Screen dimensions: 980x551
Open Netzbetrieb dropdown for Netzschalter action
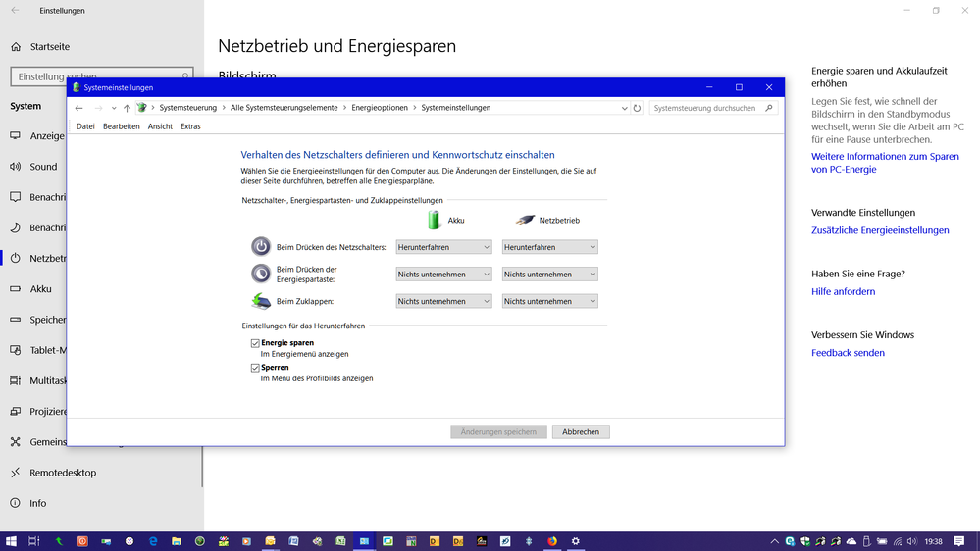point(549,247)
